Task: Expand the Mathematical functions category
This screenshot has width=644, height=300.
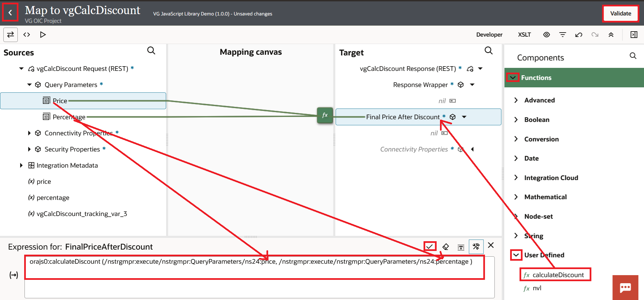Action: (x=545, y=197)
